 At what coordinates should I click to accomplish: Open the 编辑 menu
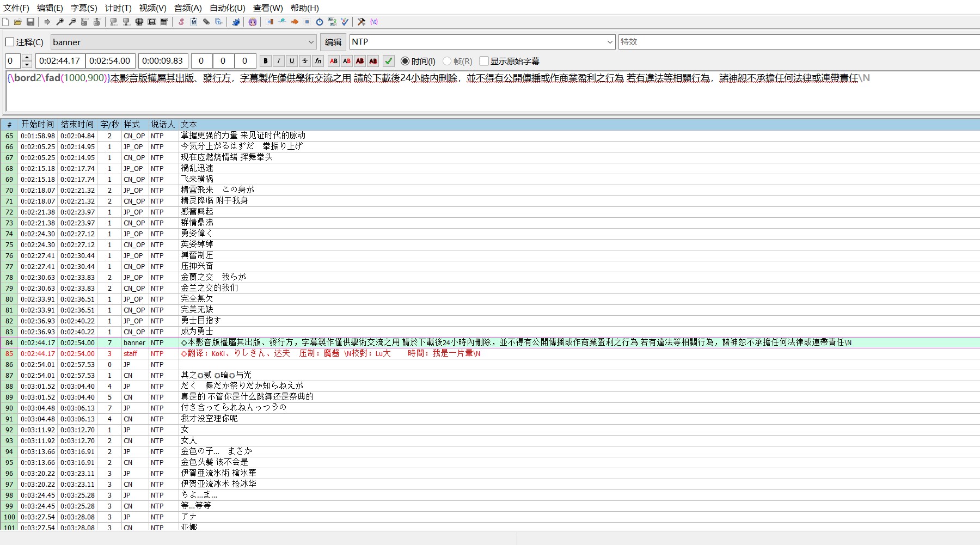click(50, 8)
